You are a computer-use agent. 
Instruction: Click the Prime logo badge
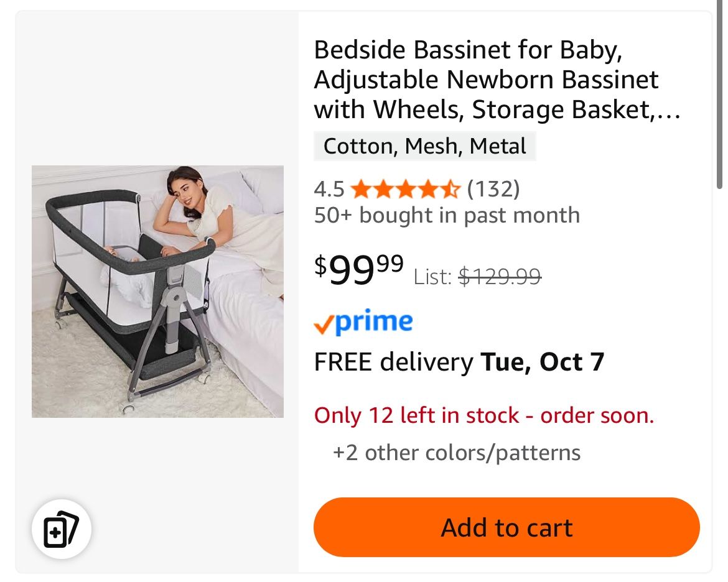(363, 322)
